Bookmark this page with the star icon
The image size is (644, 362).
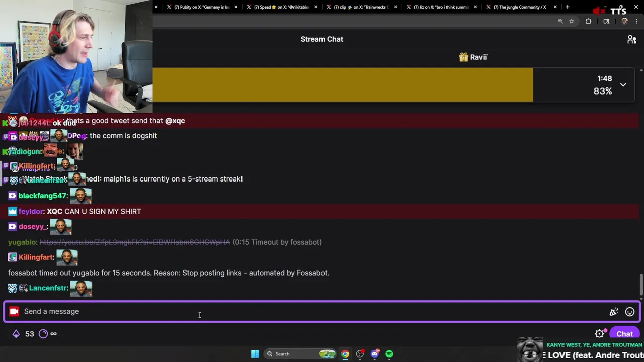[x=572, y=21]
